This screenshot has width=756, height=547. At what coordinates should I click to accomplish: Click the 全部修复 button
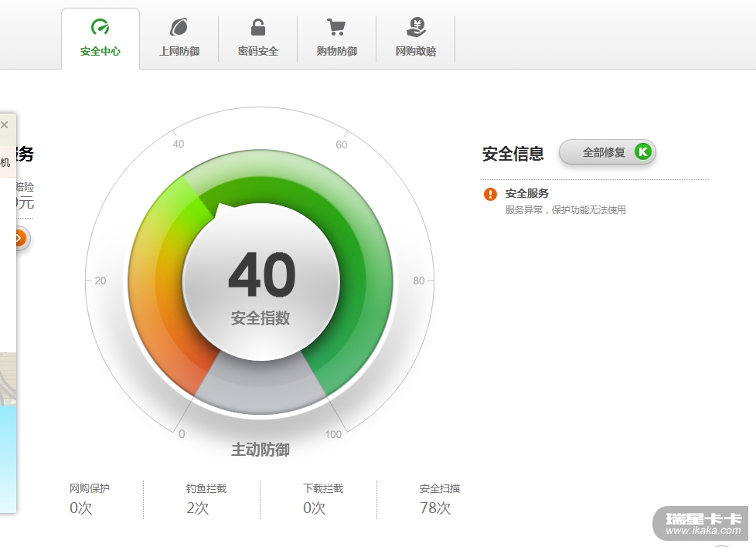tap(607, 152)
